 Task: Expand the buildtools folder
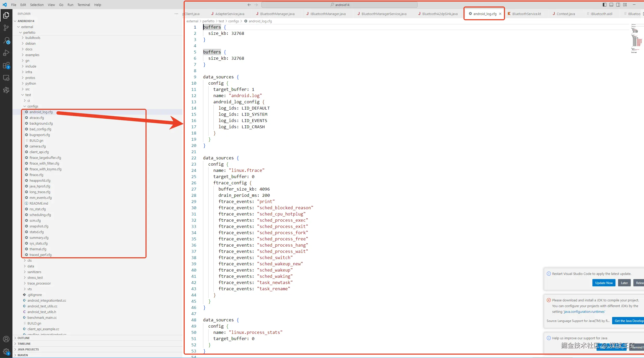33,38
